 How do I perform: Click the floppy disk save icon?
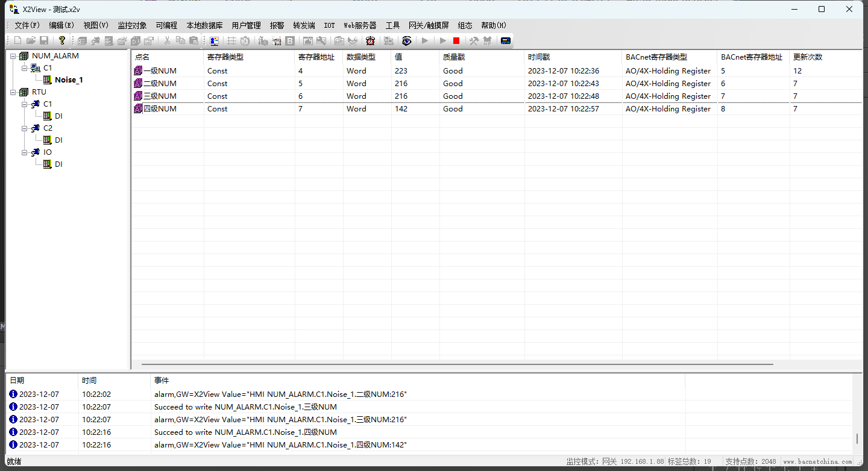(x=44, y=40)
